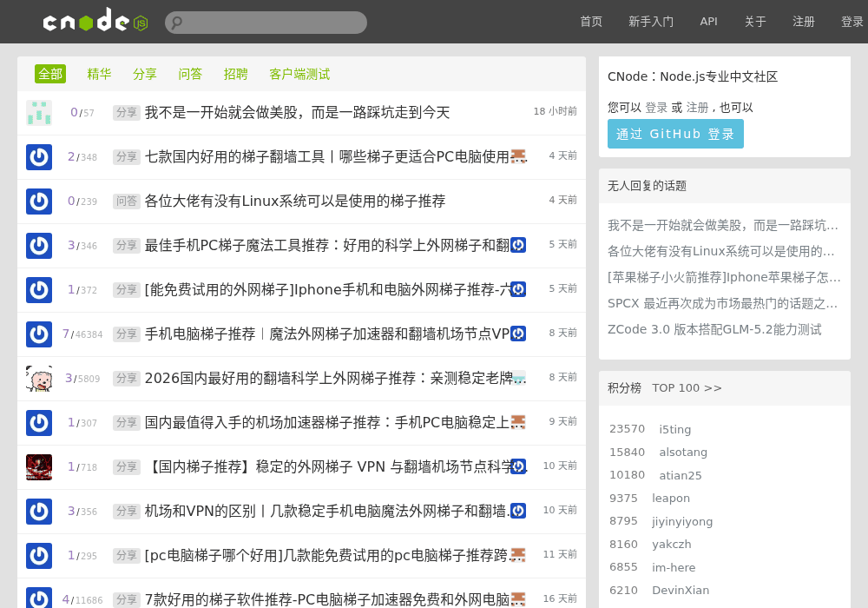Open topic 手机电脑梯子推荐
The width and height of the screenshot is (868, 608).
326,334
